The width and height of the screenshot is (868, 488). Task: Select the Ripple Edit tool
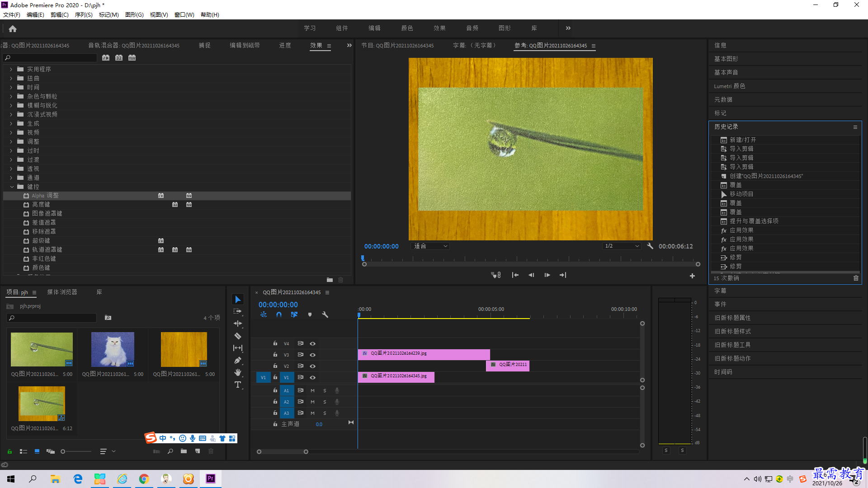[238, 324]
